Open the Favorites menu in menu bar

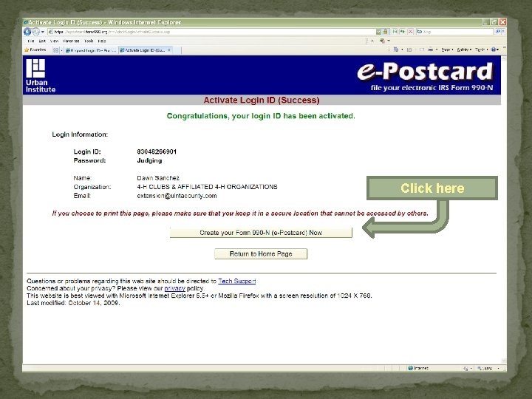pos(71,41)
